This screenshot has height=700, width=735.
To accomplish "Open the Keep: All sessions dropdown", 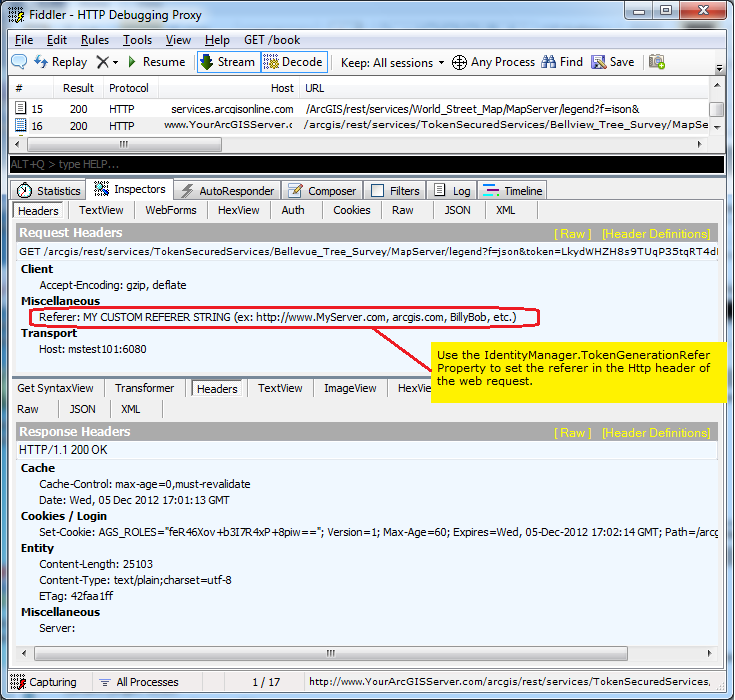I will 392,62.
